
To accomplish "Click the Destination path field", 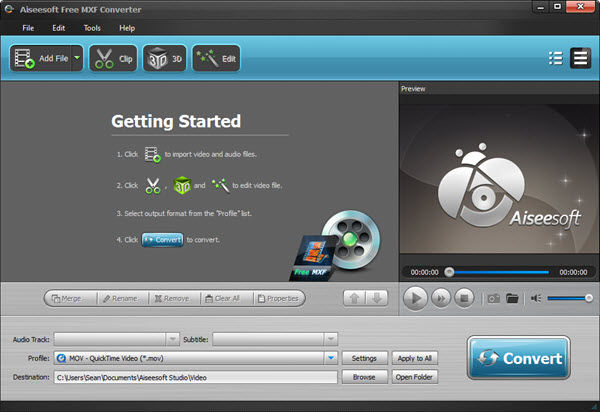I will pyautogui.click(x=196, y=377).
